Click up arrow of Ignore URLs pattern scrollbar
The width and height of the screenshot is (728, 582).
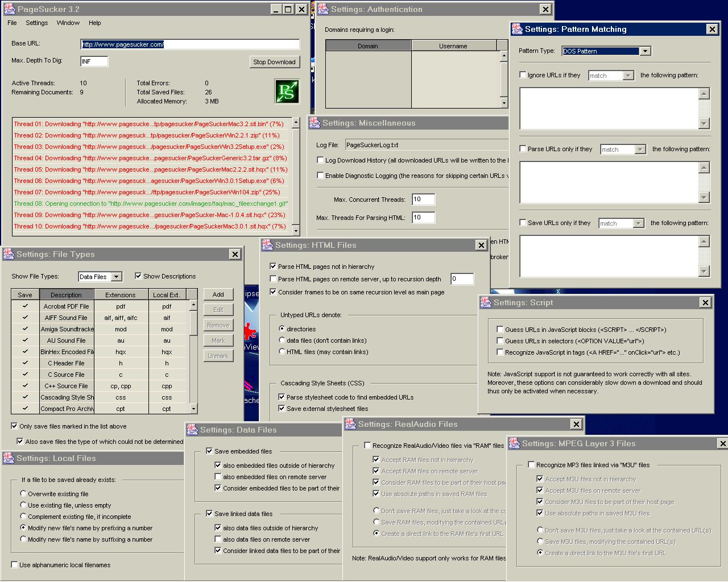pos(704,94)
